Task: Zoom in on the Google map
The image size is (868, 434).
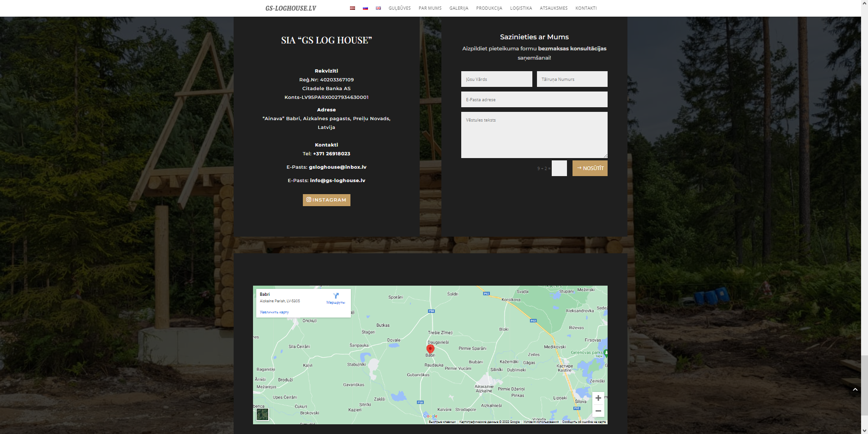Action: tap(598, 398)
